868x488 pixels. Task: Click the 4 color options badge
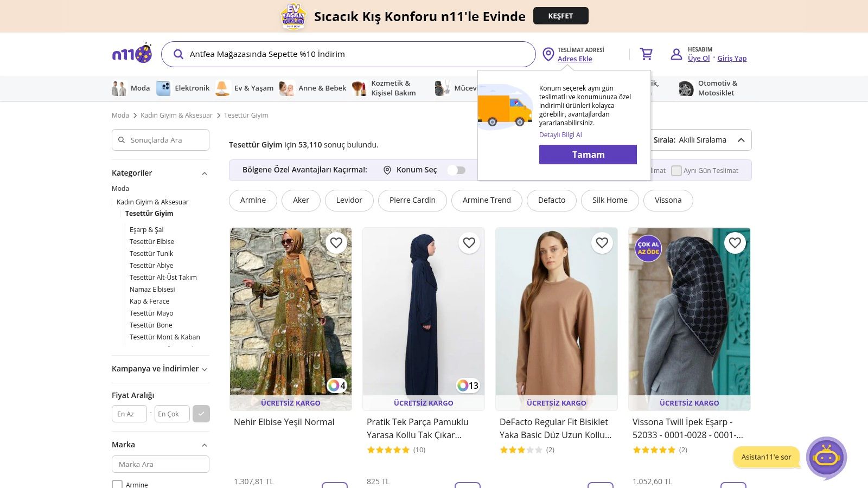(337, 386)
